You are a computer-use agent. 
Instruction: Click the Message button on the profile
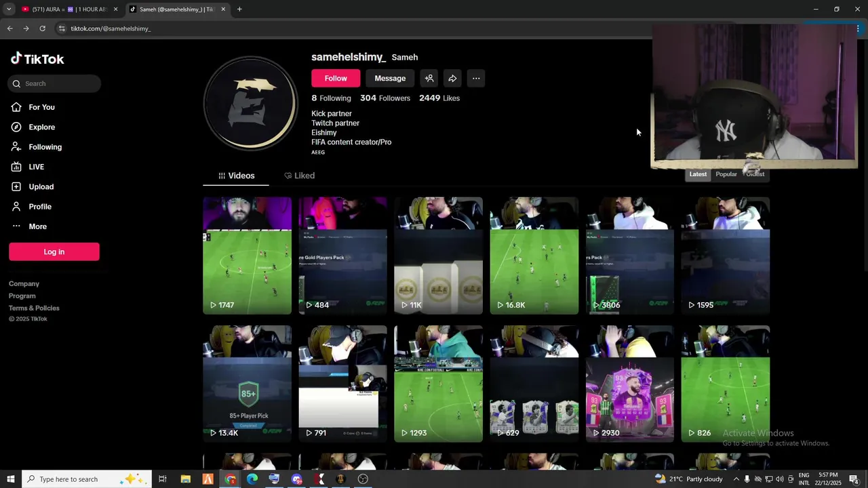click(x=390, y=79)
